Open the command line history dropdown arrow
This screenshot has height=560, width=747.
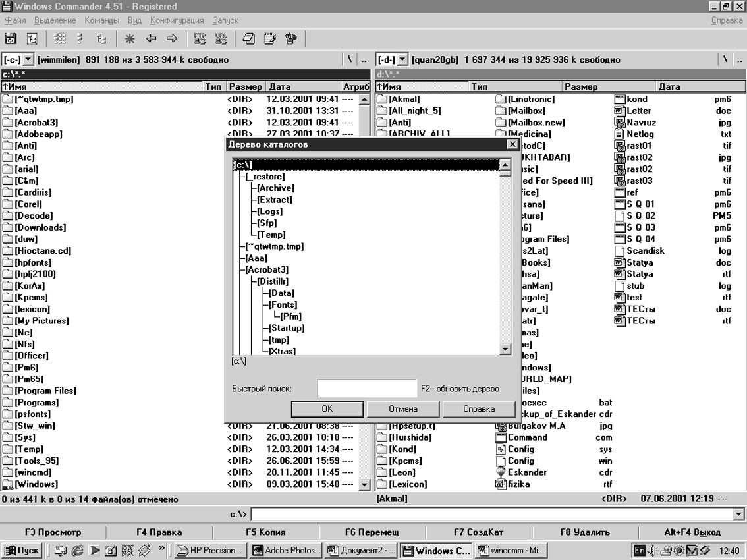click(x=738, y=515)
